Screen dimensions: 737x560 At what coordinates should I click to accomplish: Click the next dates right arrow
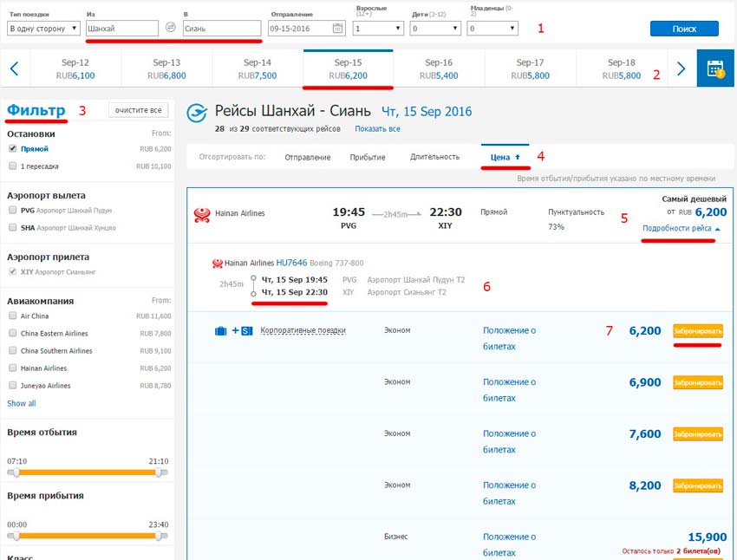click(682, 68)
